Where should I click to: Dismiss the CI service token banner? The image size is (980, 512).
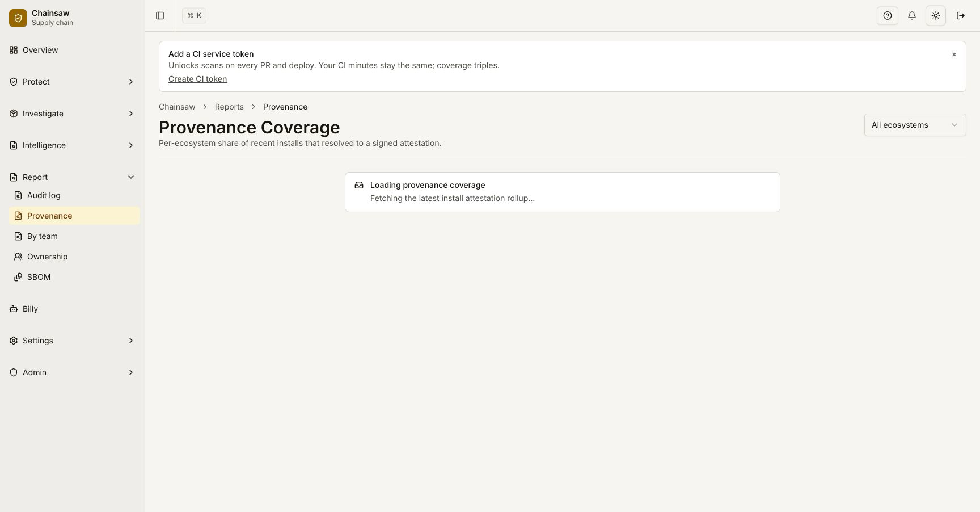point(954,54)
